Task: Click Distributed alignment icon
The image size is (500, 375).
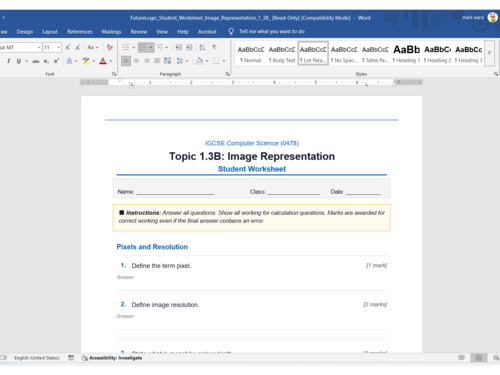Action: (167, 61)
